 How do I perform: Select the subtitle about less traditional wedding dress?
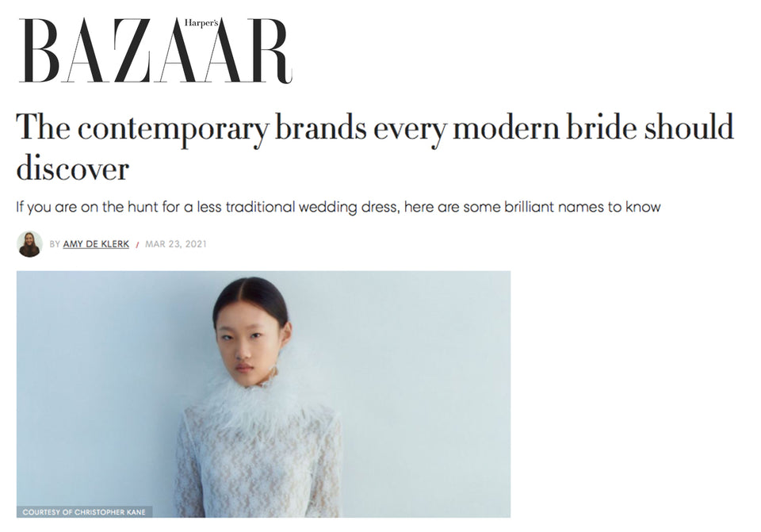point(338,207)
